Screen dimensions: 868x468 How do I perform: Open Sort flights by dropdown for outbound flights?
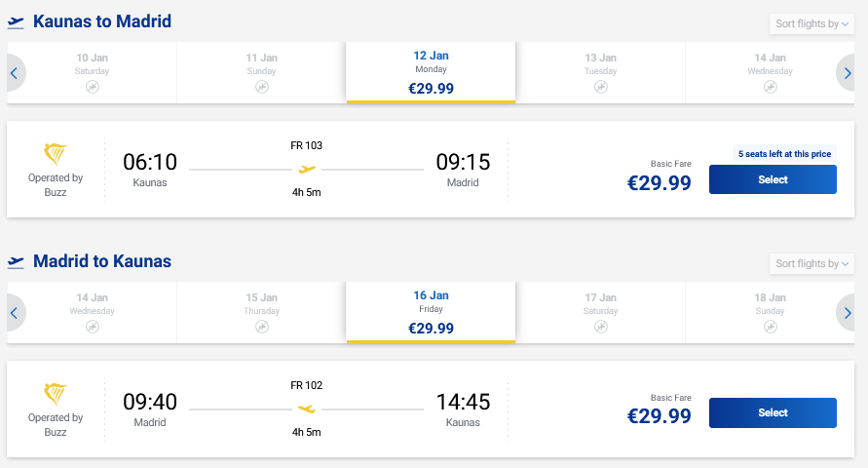point(812,23)
